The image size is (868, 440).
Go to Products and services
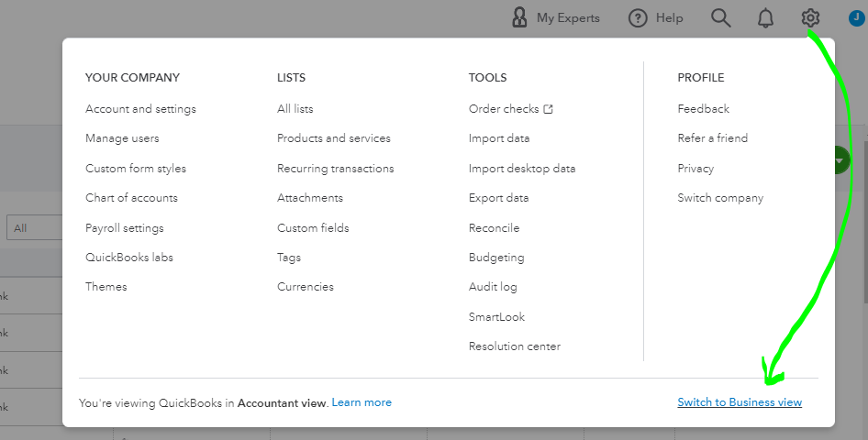click(x=334, y=138)
